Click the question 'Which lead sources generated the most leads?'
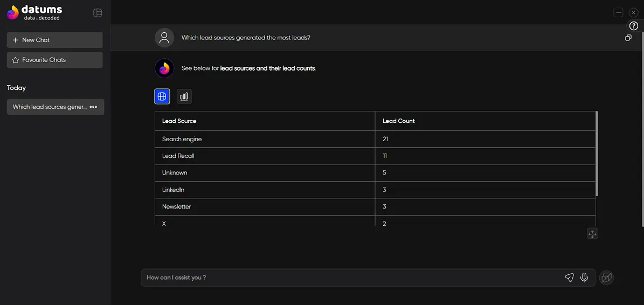Screen dimensions: 644x305 [246, 38]
